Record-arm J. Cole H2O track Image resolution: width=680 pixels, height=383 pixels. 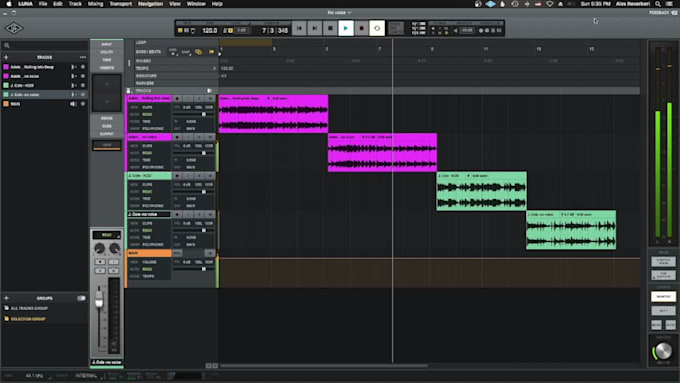[177, 176]
